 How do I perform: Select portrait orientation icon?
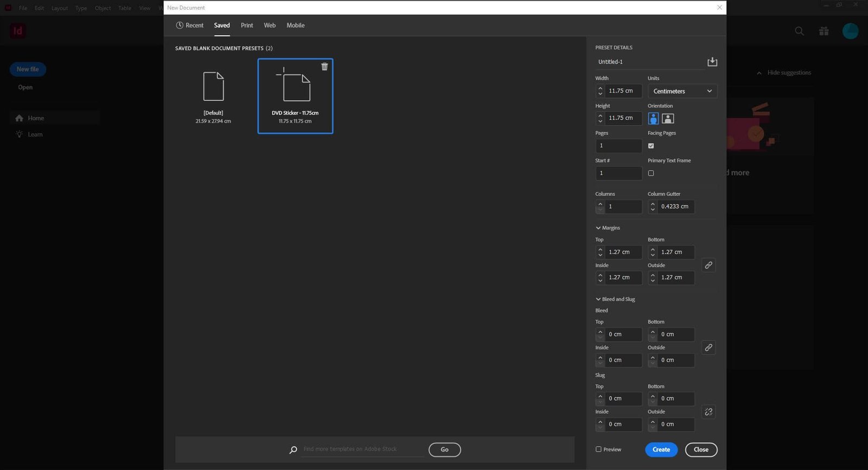[x=653, y=118]
